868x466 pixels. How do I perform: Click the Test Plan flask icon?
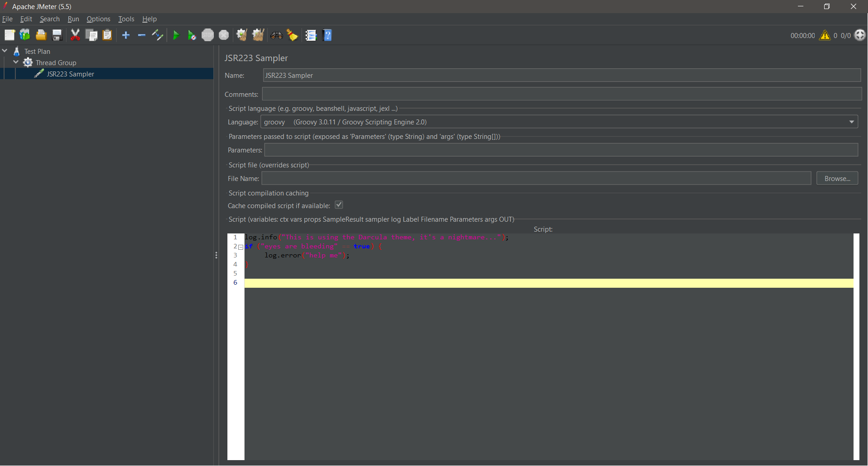pyautogui.click(x=17, y=51)
